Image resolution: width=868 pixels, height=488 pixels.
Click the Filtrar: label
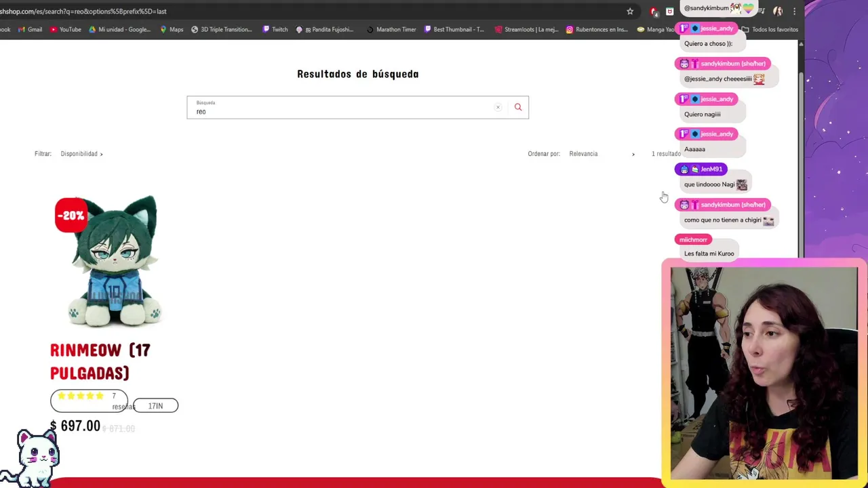tap(43, 154)
